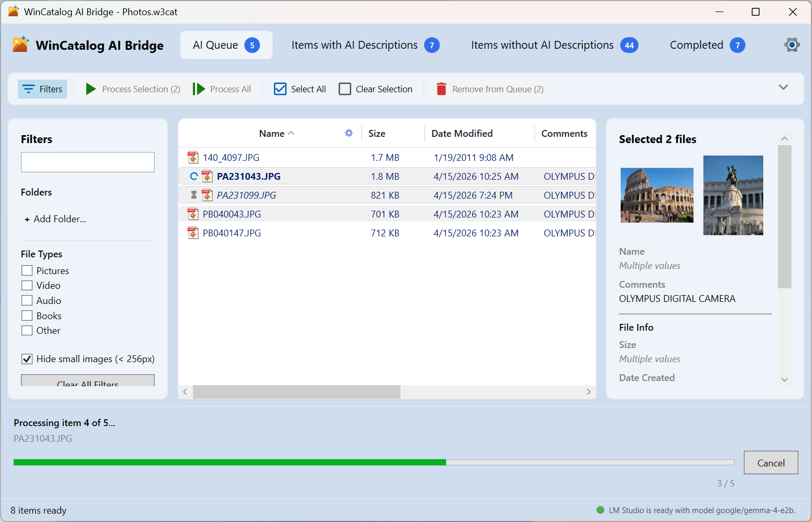
Task: Check the Video file type filter
Action: 27,286
